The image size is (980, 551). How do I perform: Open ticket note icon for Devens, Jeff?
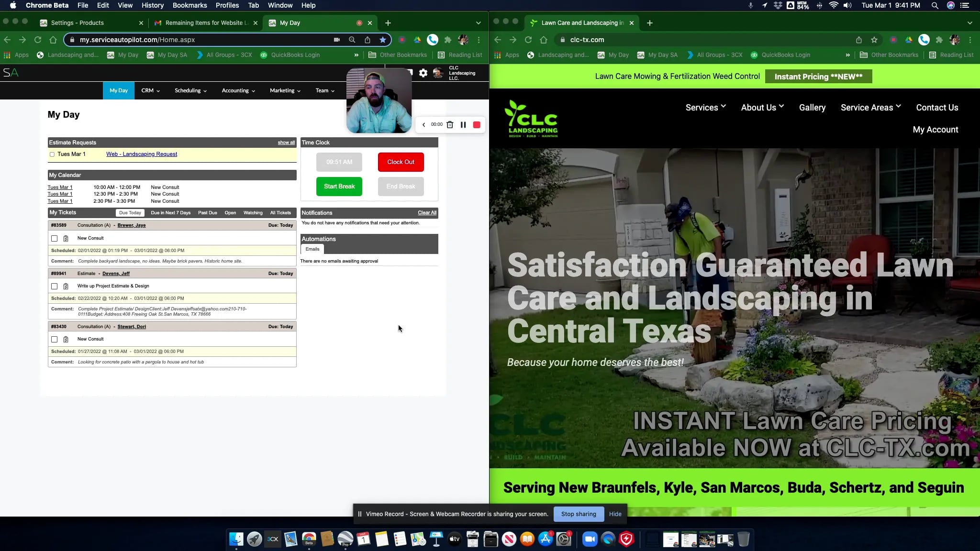click(x=66, y=287)
